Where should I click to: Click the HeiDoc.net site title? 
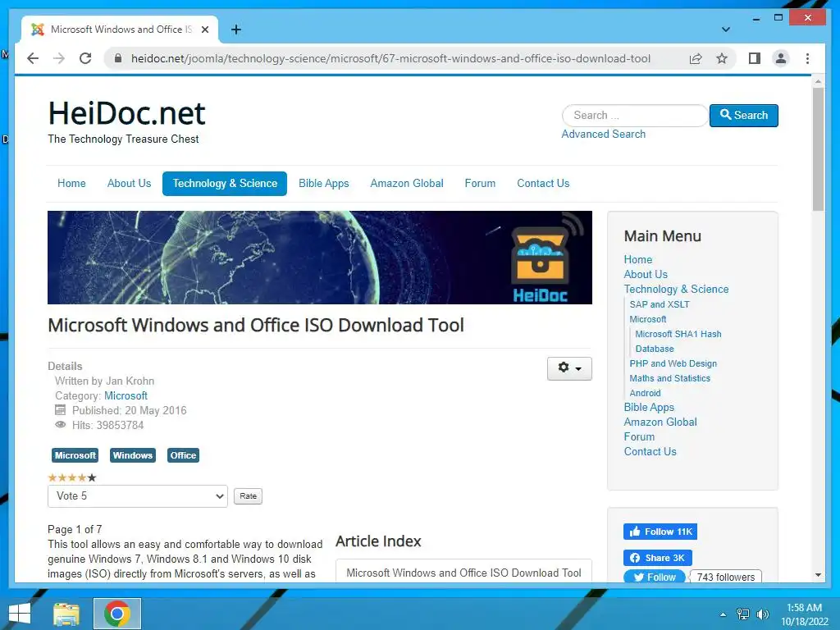click(126, 113)
